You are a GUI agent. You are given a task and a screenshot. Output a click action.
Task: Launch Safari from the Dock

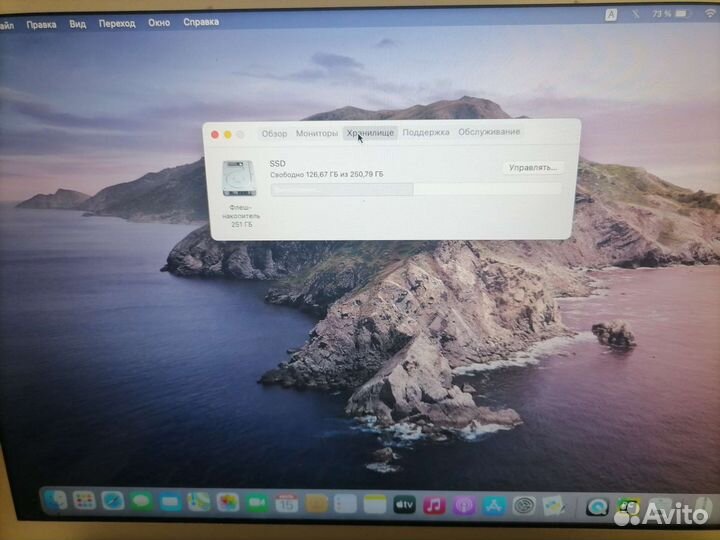click(113, 501)
